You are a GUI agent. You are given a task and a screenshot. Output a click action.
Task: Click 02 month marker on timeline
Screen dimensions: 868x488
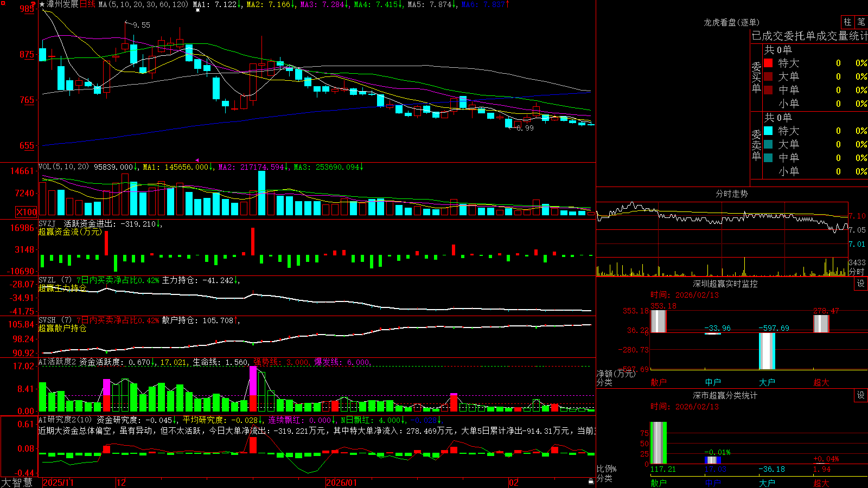(x=514, y=483)
